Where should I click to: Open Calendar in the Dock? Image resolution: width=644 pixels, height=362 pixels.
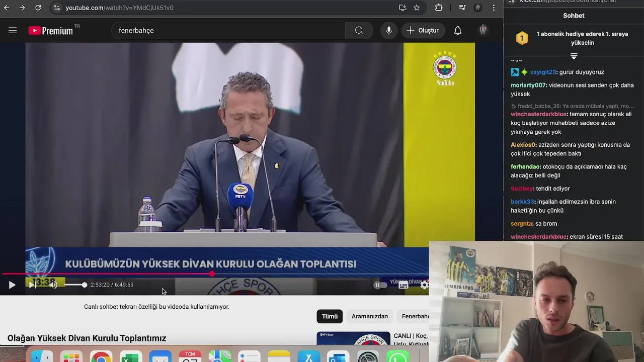pyautogui.click(x=190, y=356)
